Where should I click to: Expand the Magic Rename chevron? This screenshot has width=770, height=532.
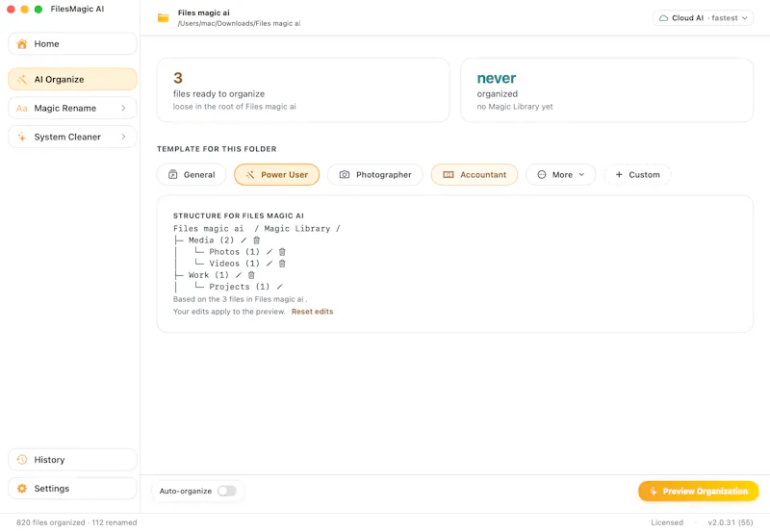click(123, 108)
